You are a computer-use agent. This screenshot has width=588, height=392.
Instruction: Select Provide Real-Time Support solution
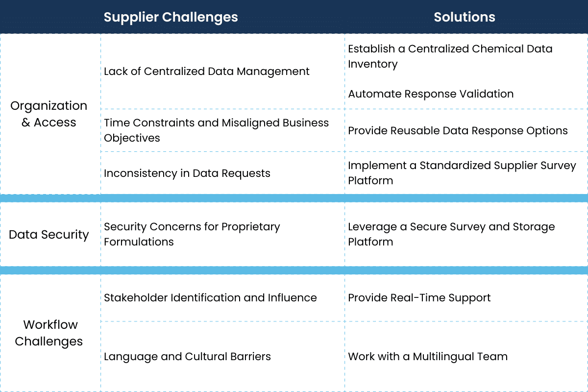pyautogui.click(x=419, y=298)
